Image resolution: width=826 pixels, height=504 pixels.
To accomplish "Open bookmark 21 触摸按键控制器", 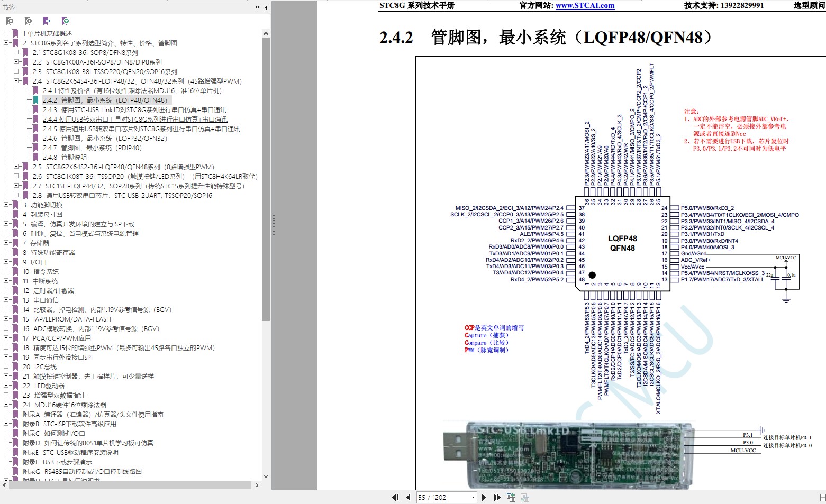I will click(x=88, y=376).
